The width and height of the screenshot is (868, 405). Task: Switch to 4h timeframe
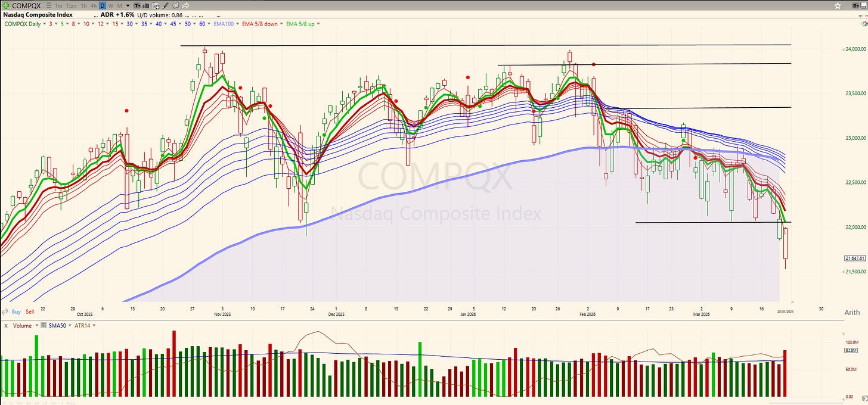(x=94, y=5)
